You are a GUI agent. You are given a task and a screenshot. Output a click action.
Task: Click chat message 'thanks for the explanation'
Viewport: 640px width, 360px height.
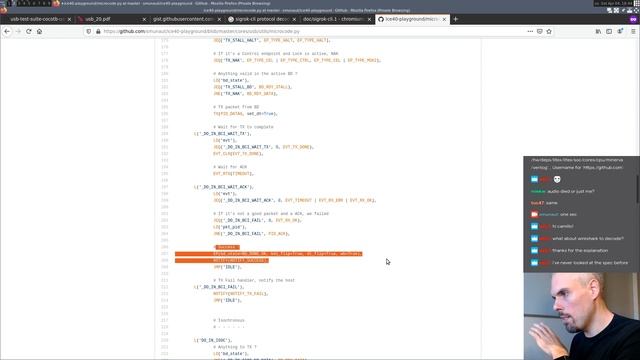point(580,250)
